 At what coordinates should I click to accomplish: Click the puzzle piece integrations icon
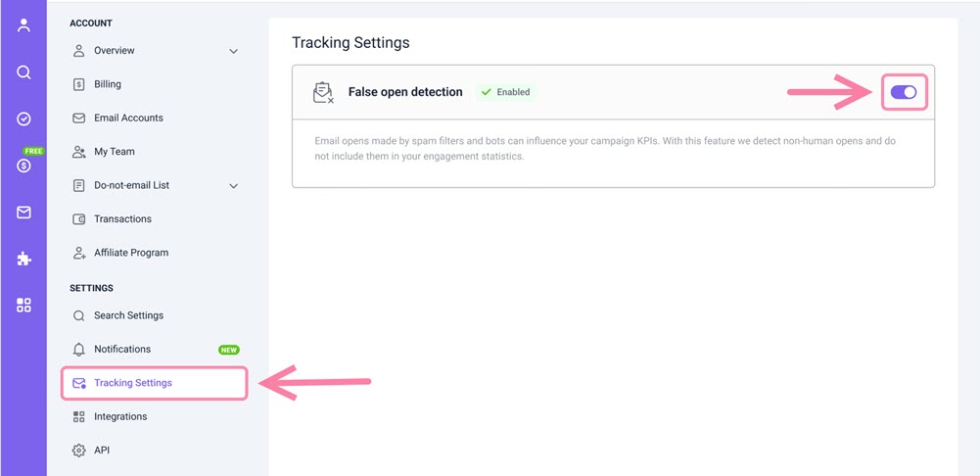[x=23, y=259]
